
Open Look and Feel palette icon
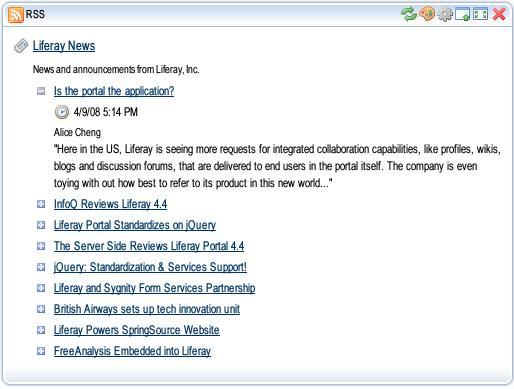pyautogui.click(x=427, y=14)
